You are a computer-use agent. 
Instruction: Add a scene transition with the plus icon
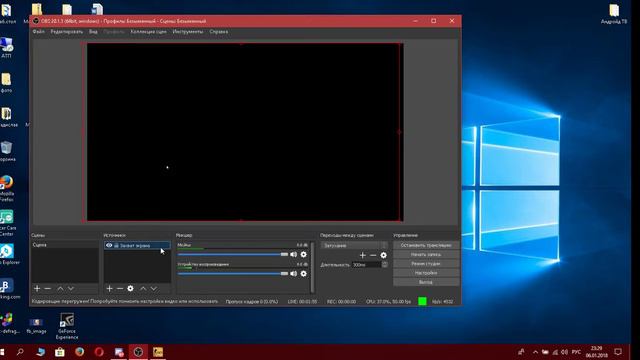click(362, 255)
